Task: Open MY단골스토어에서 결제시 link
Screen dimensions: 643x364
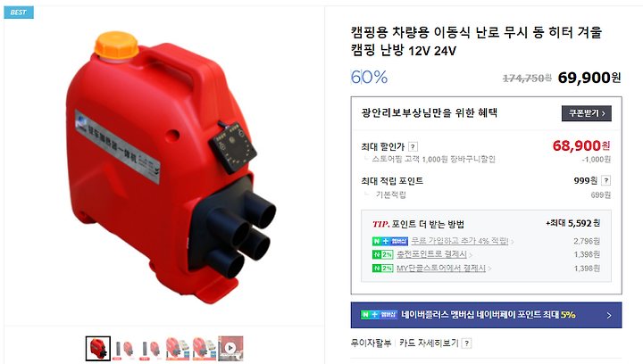Action: click(441, 269)
